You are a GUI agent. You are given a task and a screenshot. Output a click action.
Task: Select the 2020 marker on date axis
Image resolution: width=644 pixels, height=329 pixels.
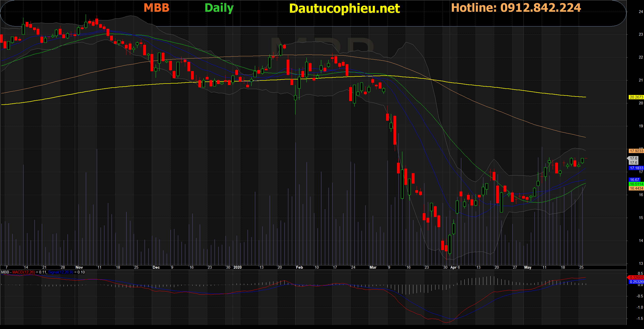click(x=237, y=267)
